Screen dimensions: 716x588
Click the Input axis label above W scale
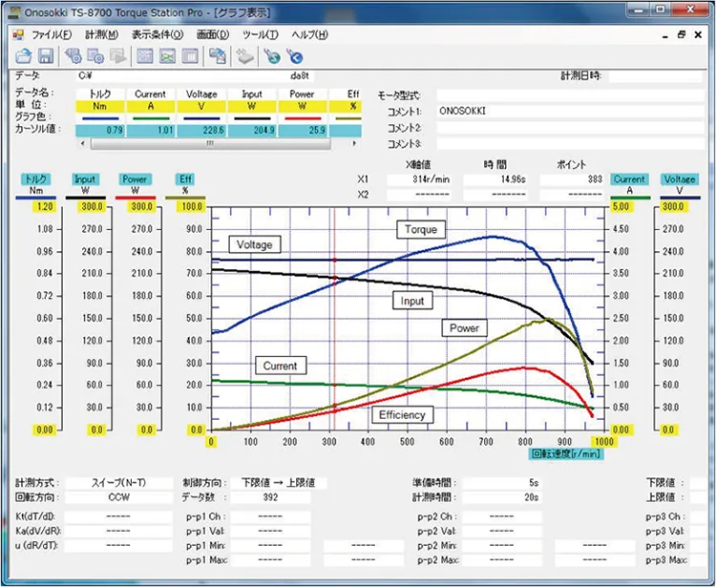(x=85, y=178)
